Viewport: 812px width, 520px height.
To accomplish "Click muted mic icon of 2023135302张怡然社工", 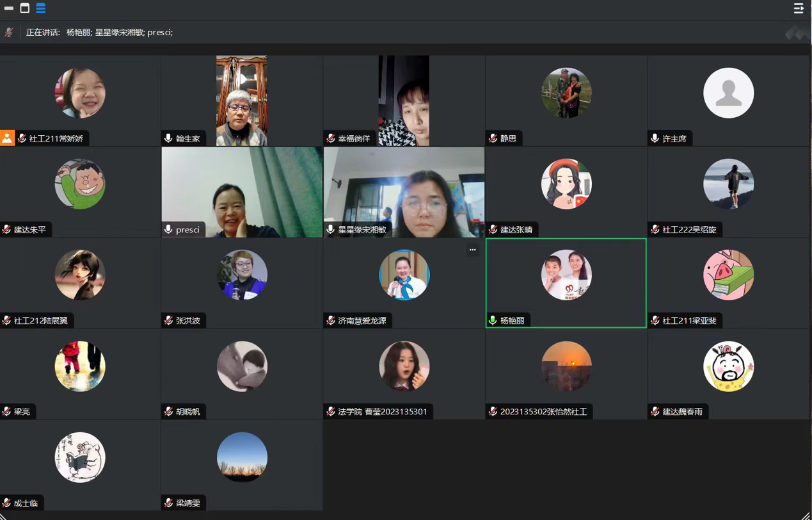I will (x=493, y=411).
